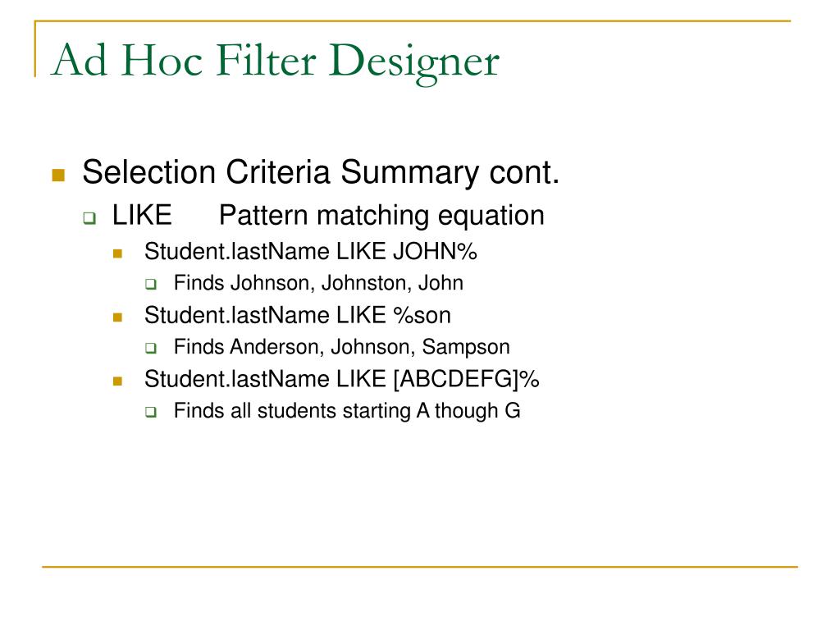Click gold square bullet beside Selection Criteria Summary
Screen dimensions: 840x630
(58, 176)
